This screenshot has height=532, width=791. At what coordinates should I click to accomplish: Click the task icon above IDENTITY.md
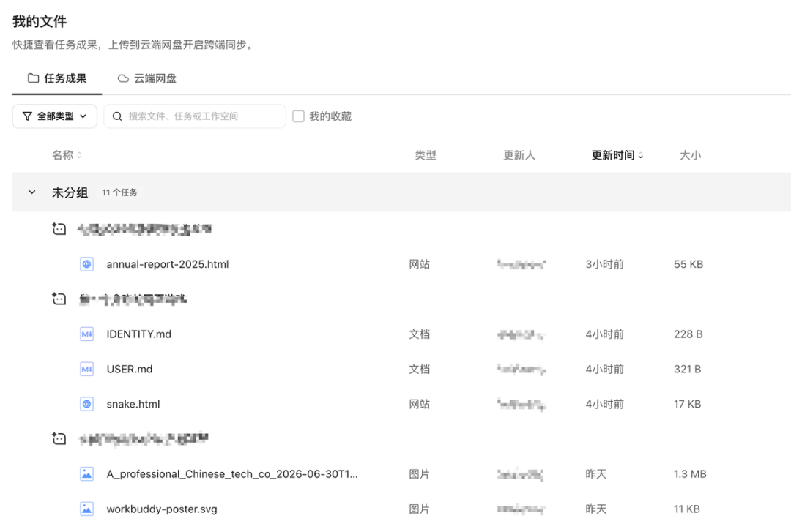pyautogui.click(x=59, y=299)
